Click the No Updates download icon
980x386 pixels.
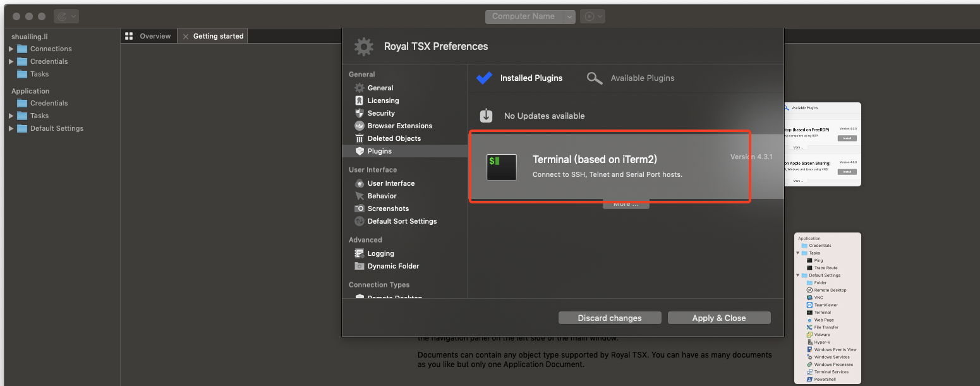486,116
